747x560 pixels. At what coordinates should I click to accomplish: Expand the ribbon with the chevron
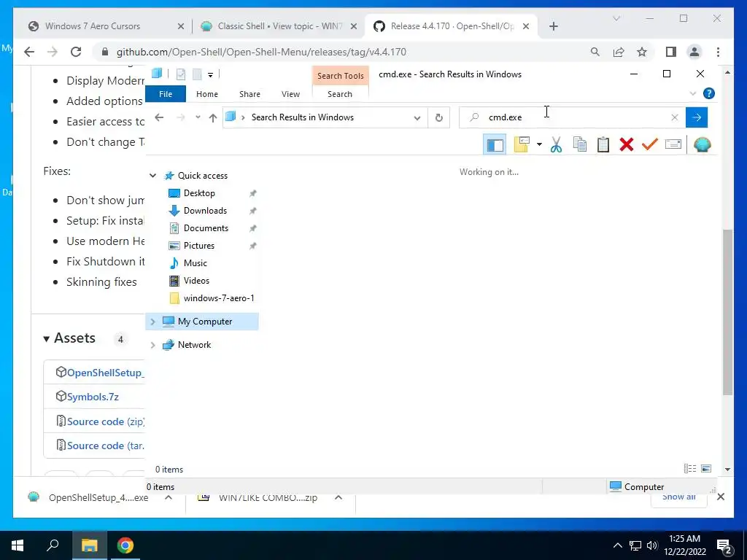[693, 93]
